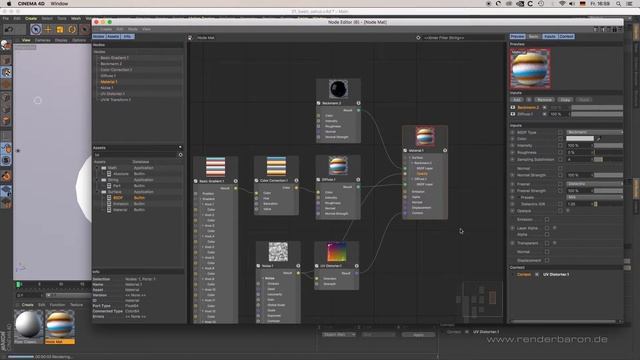
Task: Select Material 1 in the Nodes list
Action: point(109,82)
